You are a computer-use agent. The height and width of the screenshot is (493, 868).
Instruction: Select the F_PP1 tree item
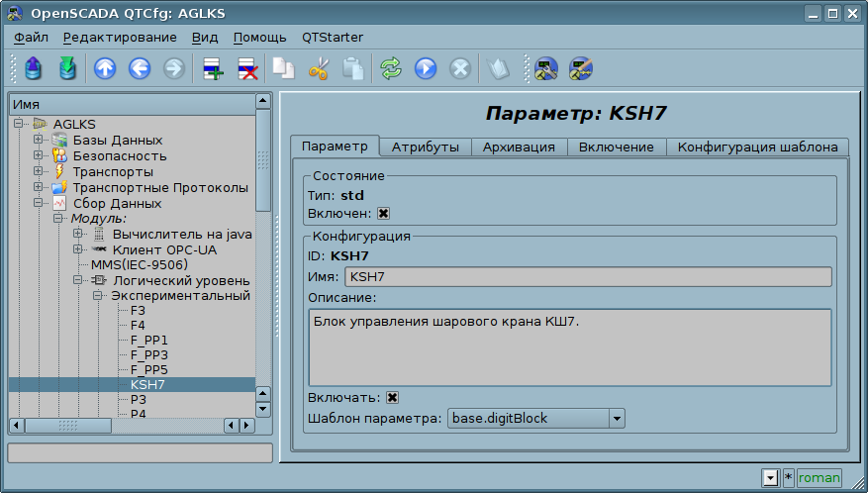coord(148,341)
